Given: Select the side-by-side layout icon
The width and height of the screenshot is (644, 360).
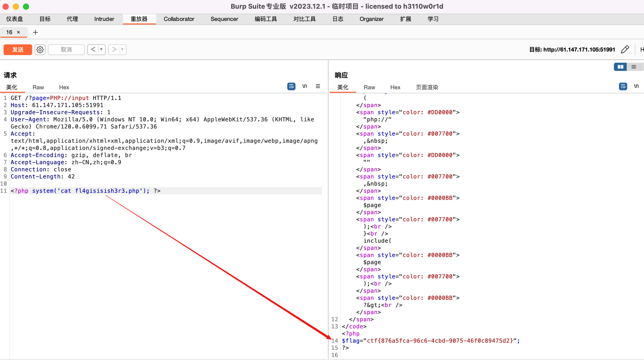Looking at the screenshot, I should pyautogui.click(x=620, y=67).
